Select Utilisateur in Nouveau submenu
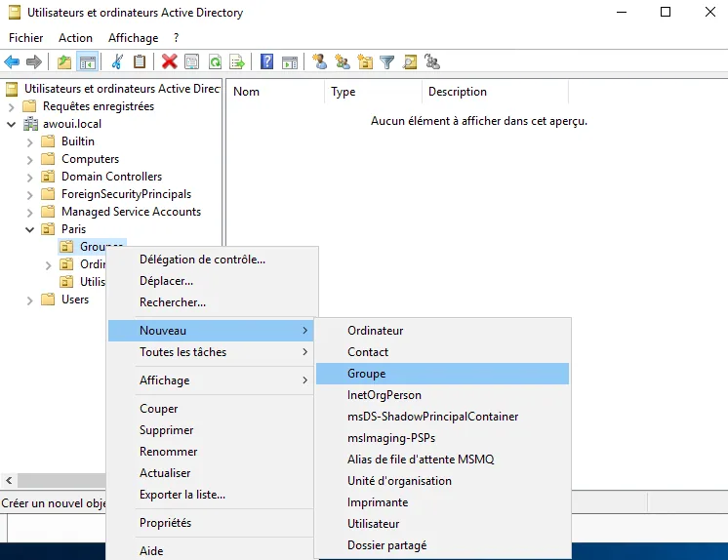This screenshot has height=560, width=728. click(442, 524)
